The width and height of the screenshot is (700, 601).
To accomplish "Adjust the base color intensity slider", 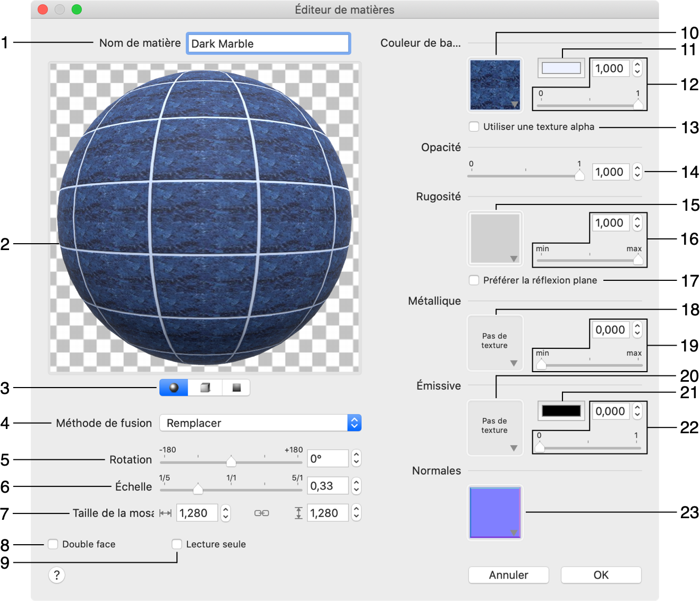I will click(x=638, y=104).
